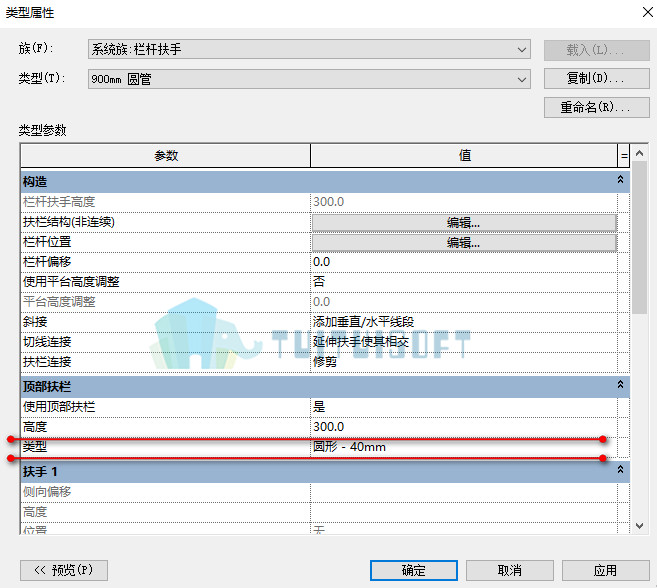Click the 参数 column header

coord(166,155)
